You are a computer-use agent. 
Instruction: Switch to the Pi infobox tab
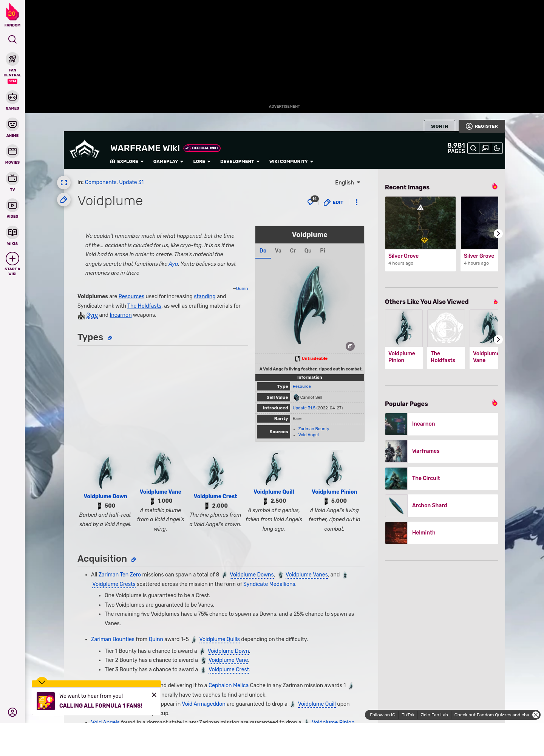(x=323, y=251)
